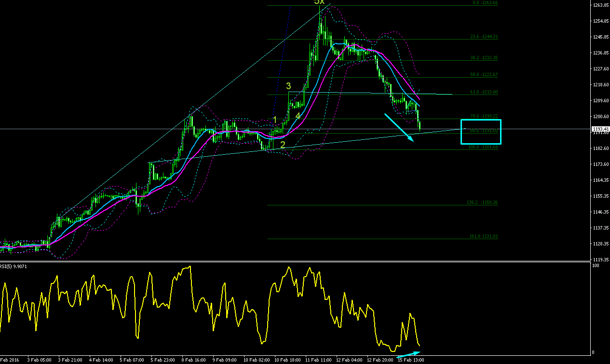Screen dimensions: 610x364
Task: Click the RSI scale value 100
Action: [596, 266]
